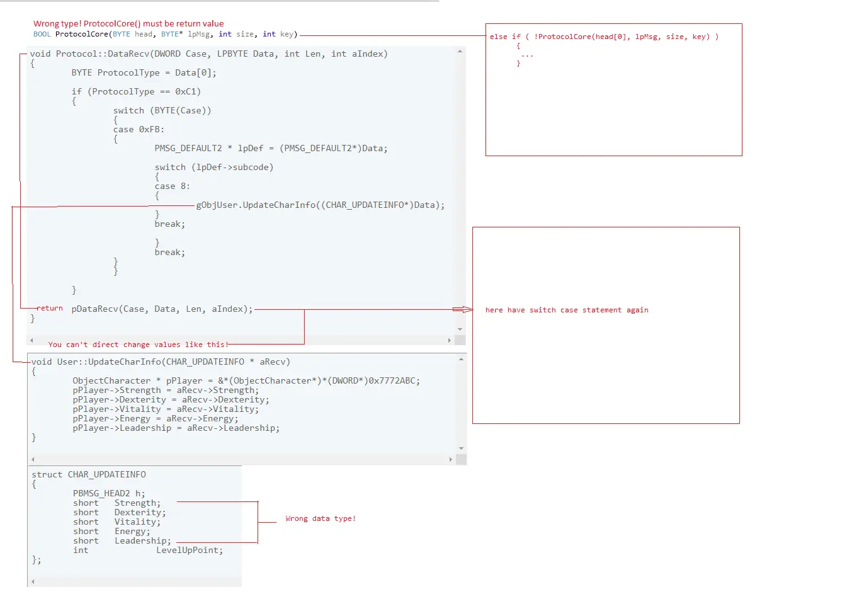
Task: Click the down arrow of the DataRecv code box scrollbar
Action: tap(460, 329)
